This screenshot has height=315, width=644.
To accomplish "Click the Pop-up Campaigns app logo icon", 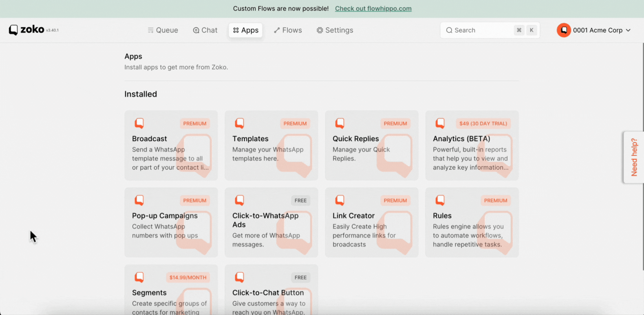I will tap(139, 200).
